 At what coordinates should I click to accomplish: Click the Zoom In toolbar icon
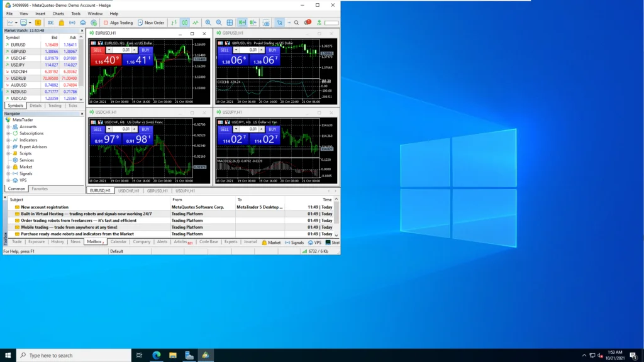tap(208, 23)
